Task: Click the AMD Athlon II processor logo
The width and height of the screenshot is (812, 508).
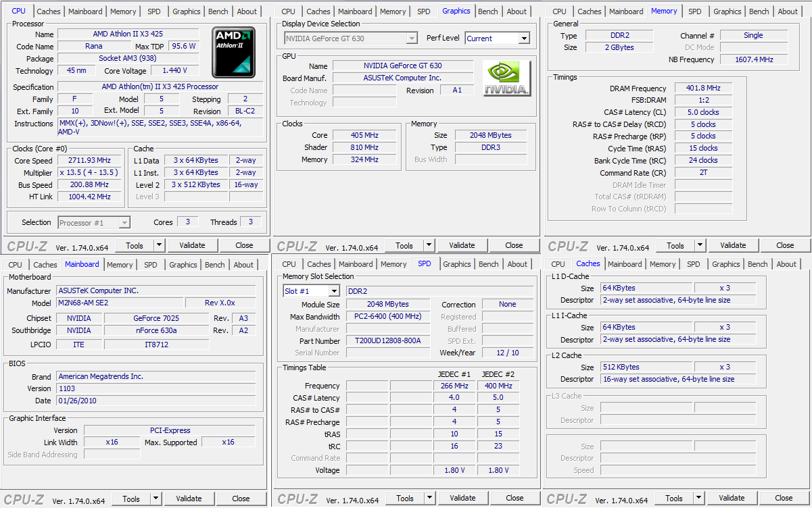Action: (233, 53)
